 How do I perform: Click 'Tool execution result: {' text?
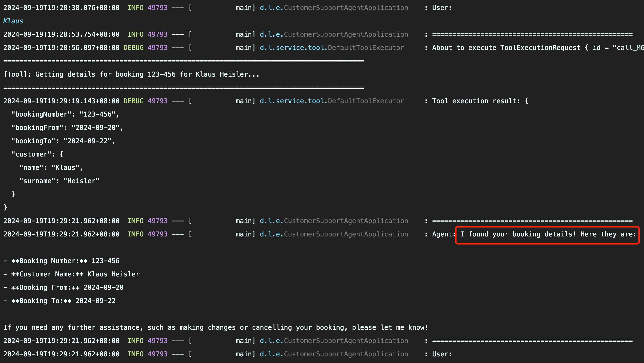[480, 101]
